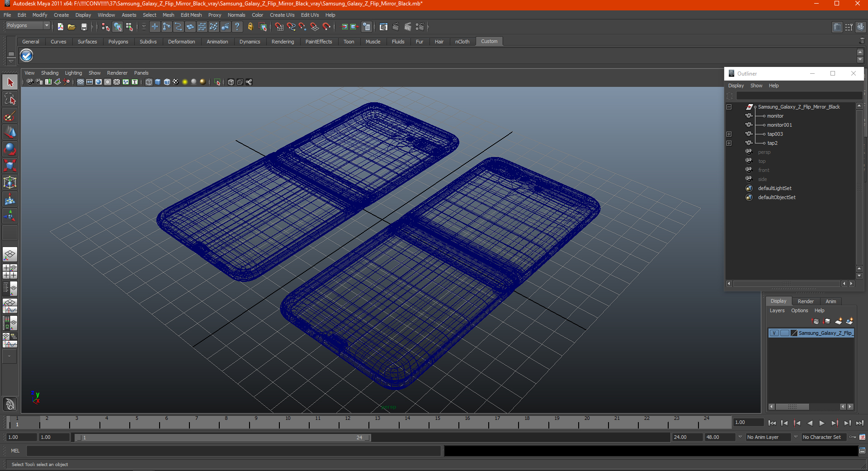Save the current scene
Screen dimensions: 868x471
click(84, 27)
